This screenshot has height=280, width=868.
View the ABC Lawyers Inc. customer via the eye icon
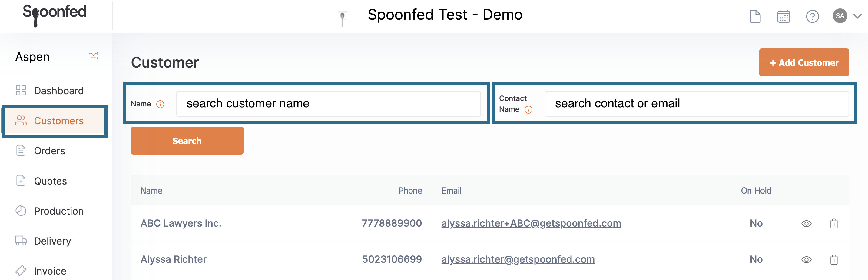(806, 223)
